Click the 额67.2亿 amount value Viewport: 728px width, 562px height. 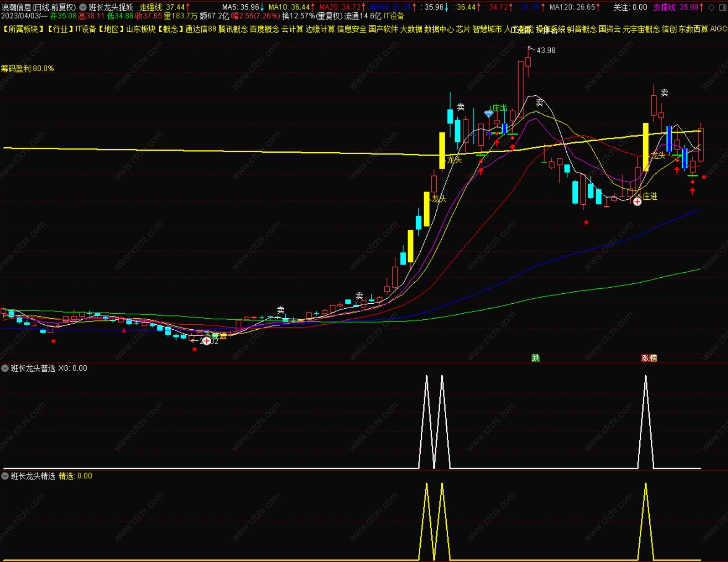coord(214,16)
